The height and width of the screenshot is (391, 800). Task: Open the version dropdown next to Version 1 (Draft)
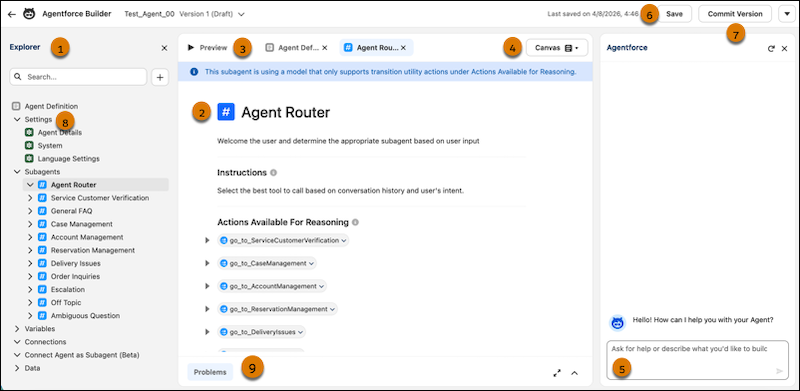click(x=241, y=14)
